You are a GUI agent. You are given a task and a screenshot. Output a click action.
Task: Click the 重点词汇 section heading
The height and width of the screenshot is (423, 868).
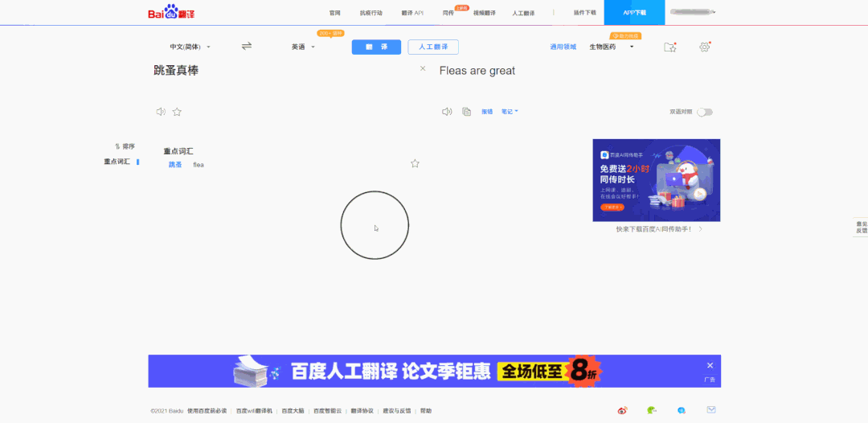click(x=178, y=151)
